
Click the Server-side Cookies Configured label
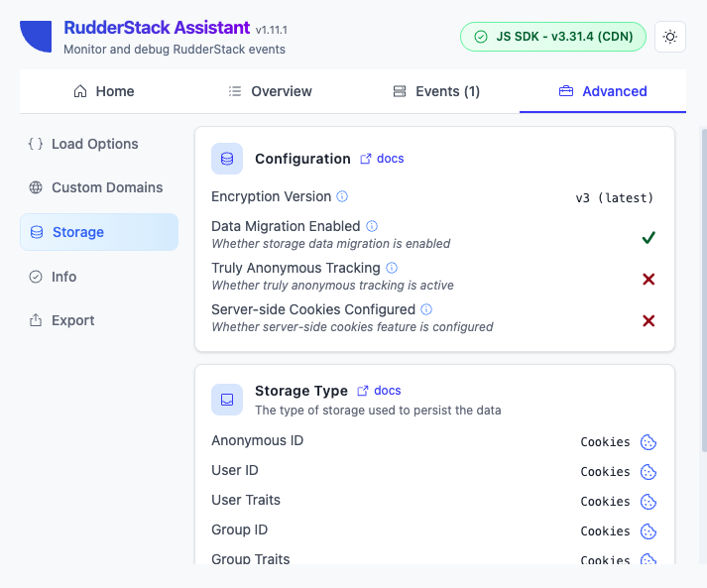[x=313, y=309]
